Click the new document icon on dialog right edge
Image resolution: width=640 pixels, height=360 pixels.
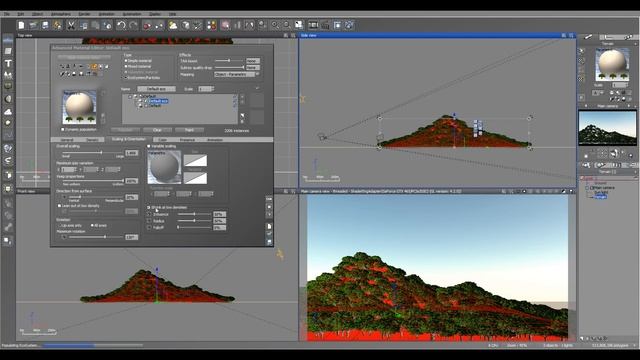click(x=269, y=226)
